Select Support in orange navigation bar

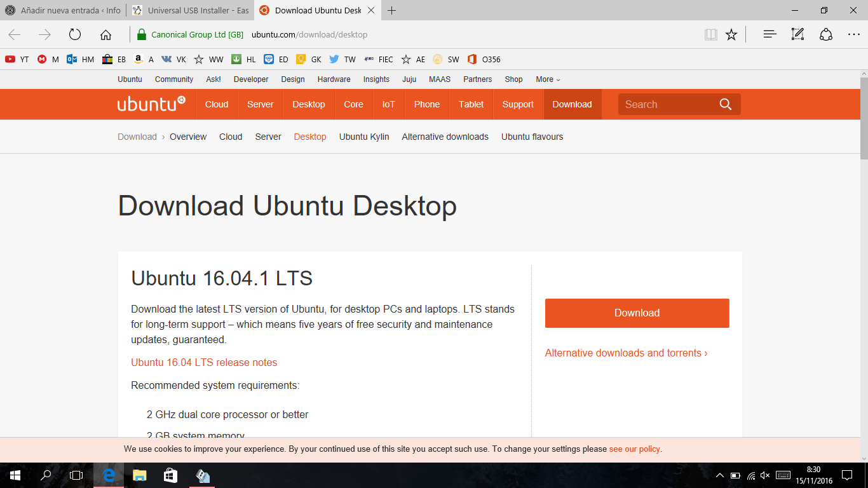point(518,104)
